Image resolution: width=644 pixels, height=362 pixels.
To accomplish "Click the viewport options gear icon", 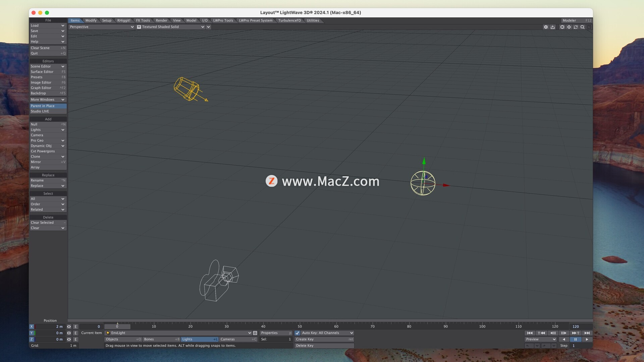I will click(x=546, y=27).
